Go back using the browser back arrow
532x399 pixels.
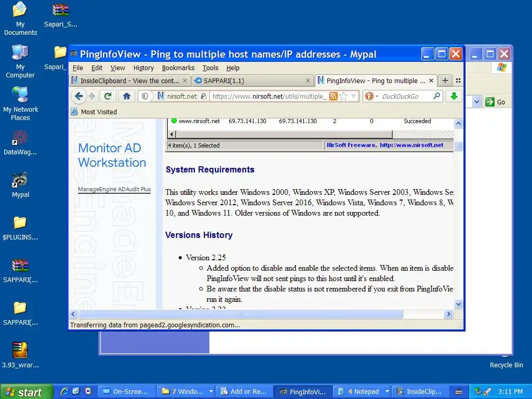(x=79, y=96)
